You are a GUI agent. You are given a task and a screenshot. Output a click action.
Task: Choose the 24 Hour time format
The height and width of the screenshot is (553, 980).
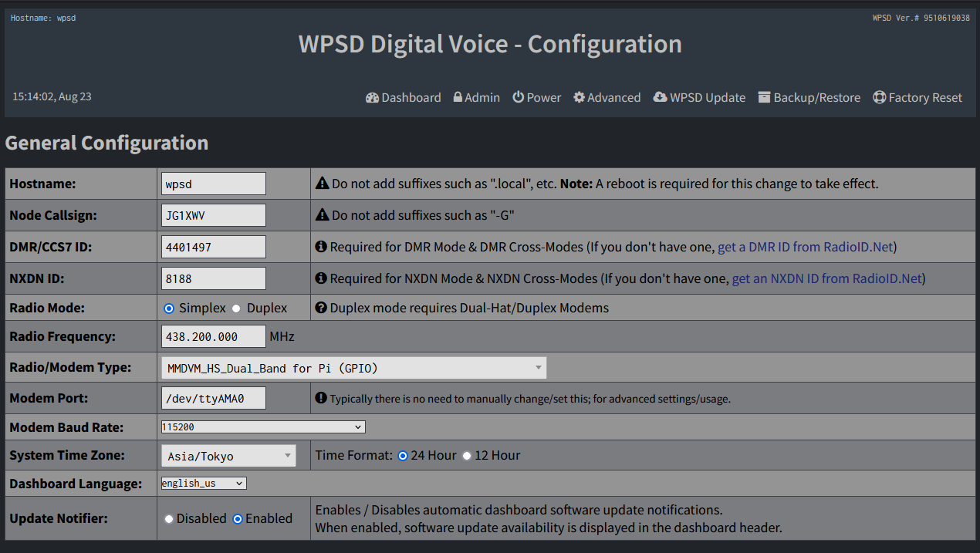click(x=402, y=456)
